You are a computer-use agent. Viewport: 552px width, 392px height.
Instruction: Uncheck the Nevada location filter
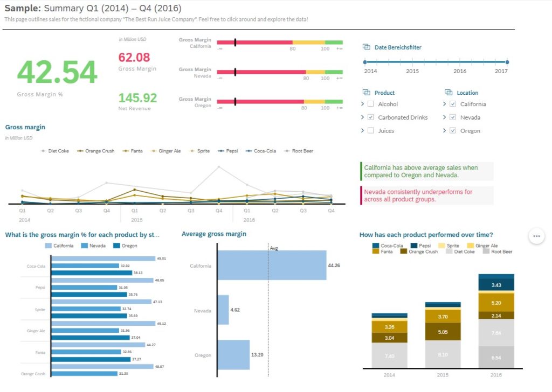tap(452, 117)
